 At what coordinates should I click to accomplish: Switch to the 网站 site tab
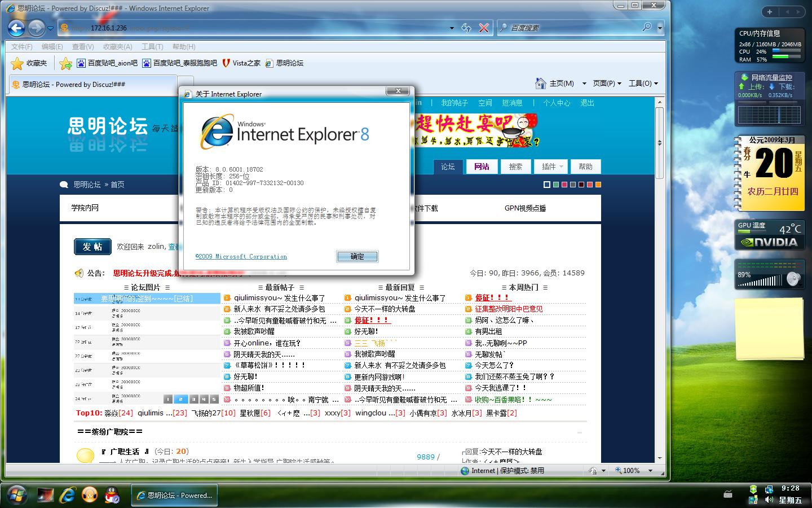482,167
